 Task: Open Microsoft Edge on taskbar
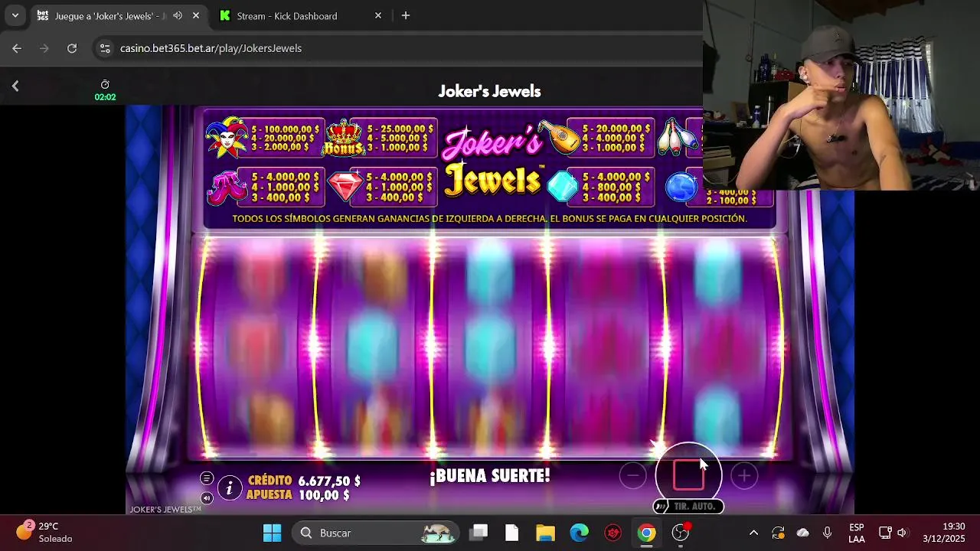click(x=579, y=533)
